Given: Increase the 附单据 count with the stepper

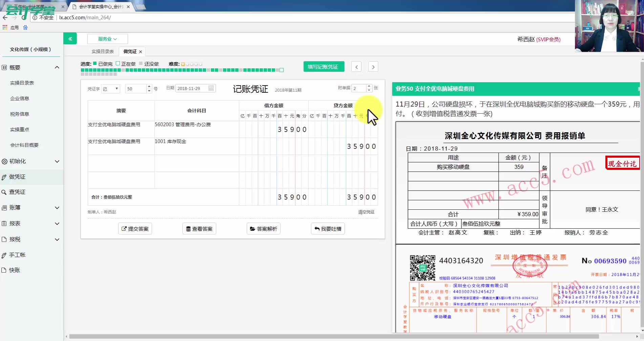Looking at the screenshot, I should (x=369, y=86).
